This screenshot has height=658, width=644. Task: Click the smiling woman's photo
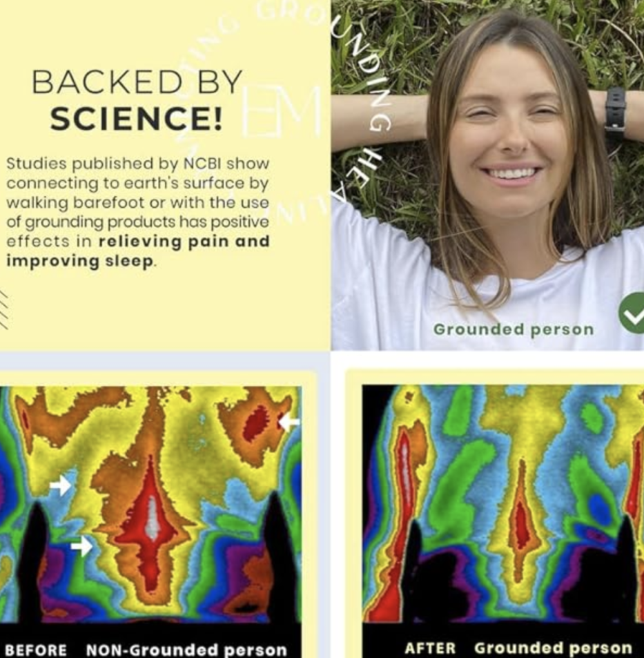487,175
